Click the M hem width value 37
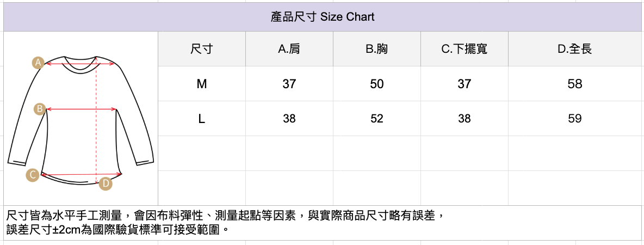644x245 pixels. [465, 84]
